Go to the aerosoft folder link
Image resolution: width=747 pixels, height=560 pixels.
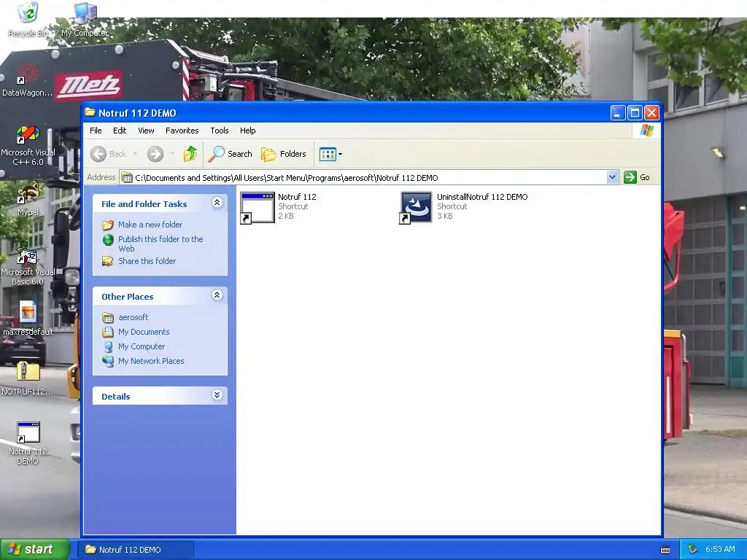pos(133,317)
